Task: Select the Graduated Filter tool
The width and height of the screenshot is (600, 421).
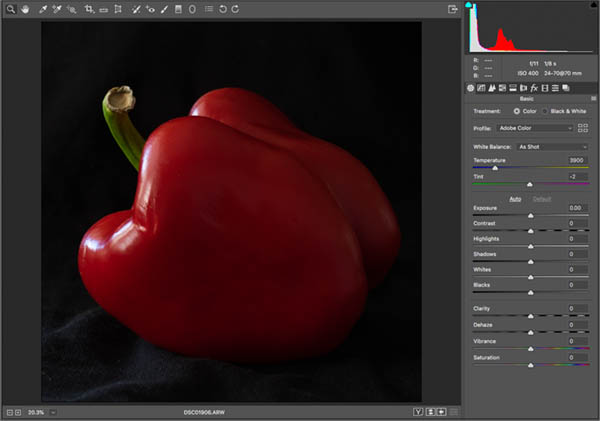Action: coord(178,9)
